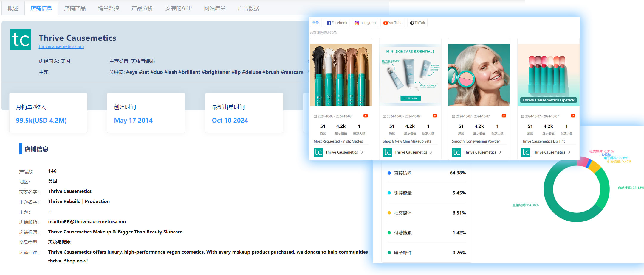Go to the 产品分析 tab
Image resolution: width=644 pixels, height=275 pixels.
click(142, 8)
